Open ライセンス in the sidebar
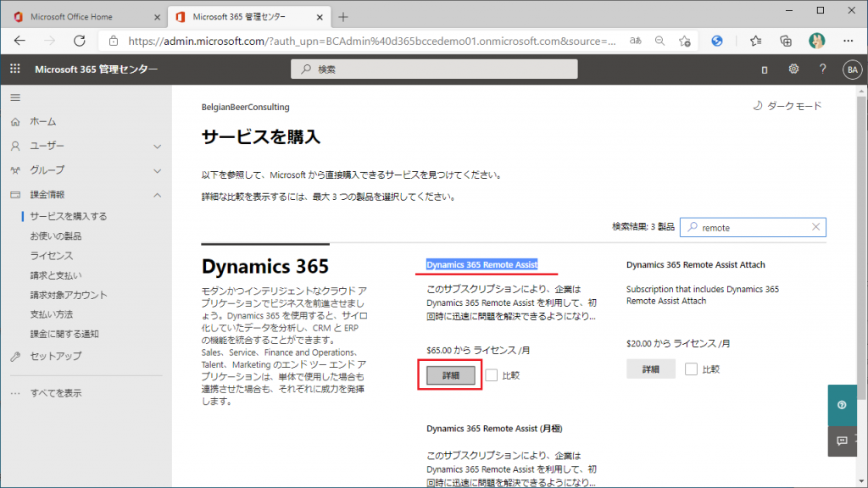 pos(52,256)
